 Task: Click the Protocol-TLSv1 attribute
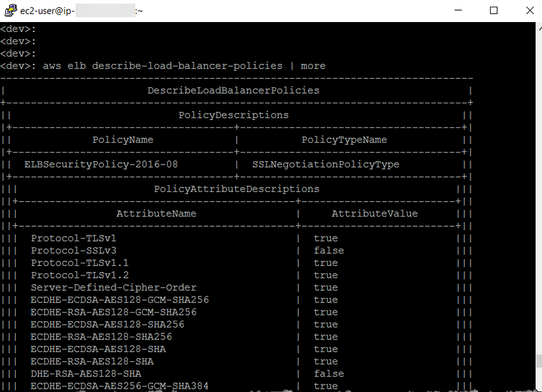pyautogui.click(x=73, y=238)
